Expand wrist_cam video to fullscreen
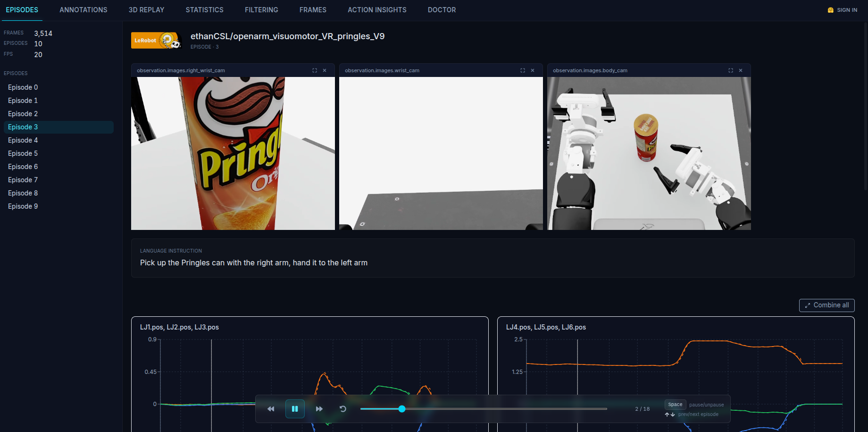The image size is (868, 432). click(x=523, y=70)
